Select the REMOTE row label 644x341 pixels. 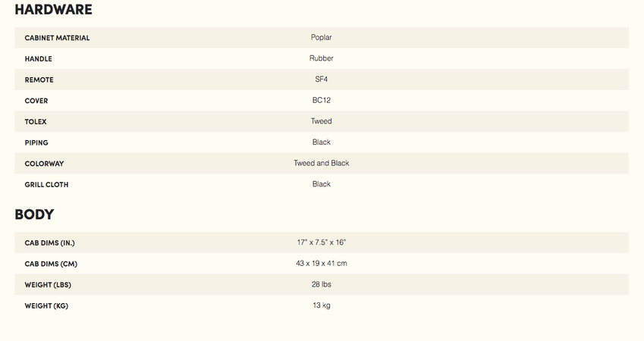coord(39,80)
